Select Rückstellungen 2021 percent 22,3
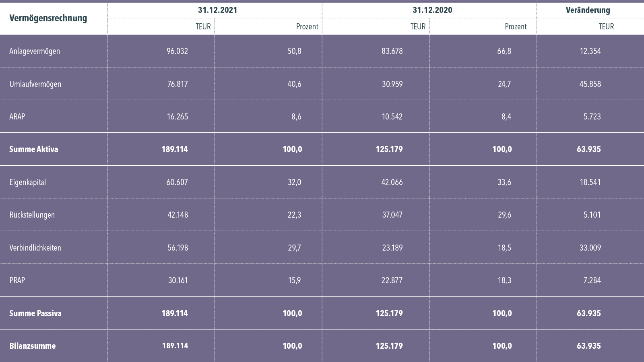This screenshot has width=644, height=362. click(294, 215)
